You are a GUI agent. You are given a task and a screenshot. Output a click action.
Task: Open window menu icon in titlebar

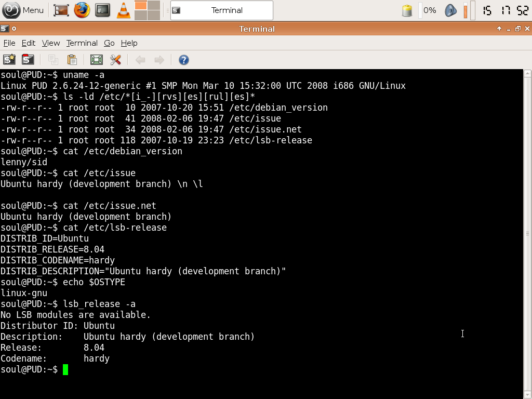5,29
